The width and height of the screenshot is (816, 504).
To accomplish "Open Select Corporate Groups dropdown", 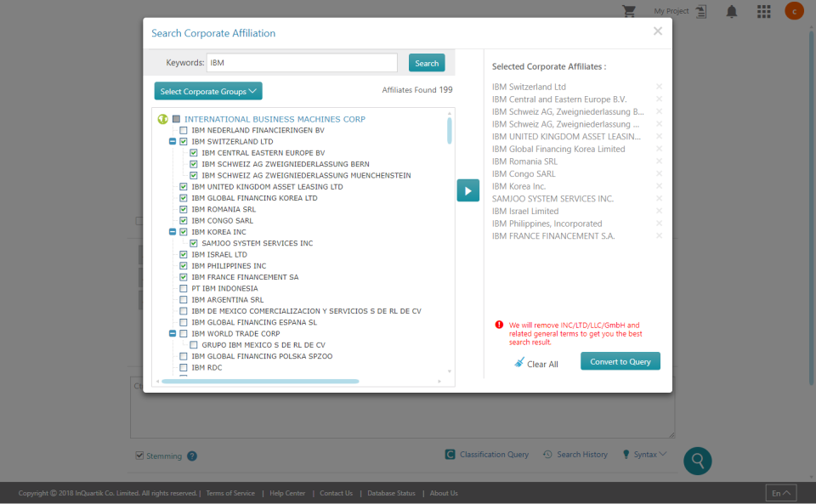I will [x=208, y=91].
